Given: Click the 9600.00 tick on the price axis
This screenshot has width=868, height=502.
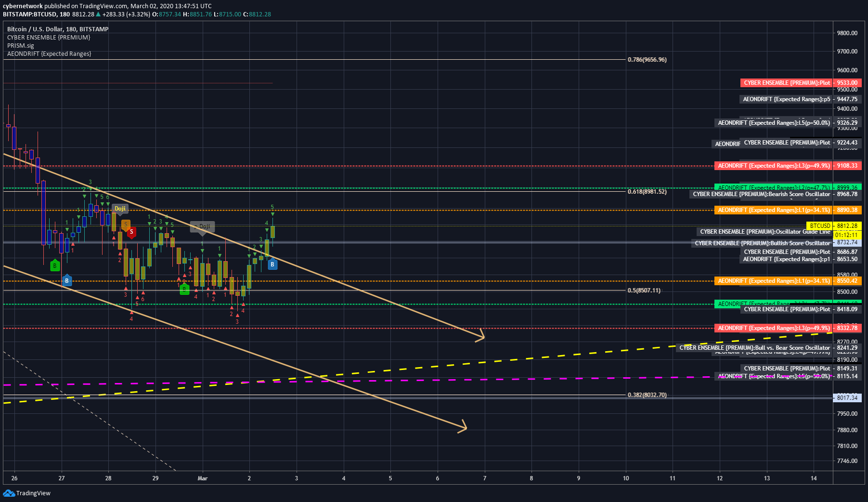Looking at the screenshot, I should [847, 70].
